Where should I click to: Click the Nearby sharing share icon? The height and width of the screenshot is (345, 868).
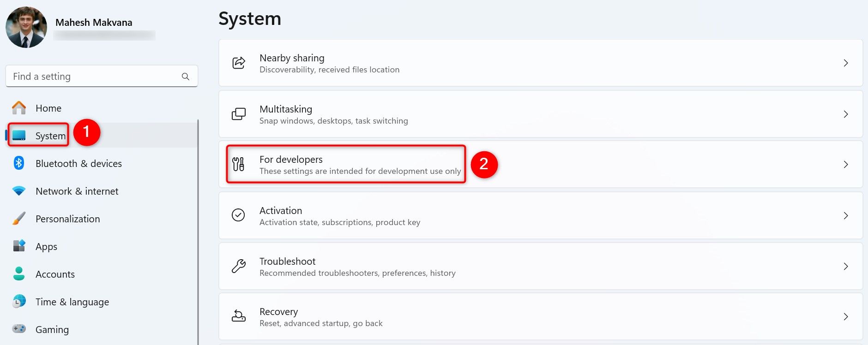tap(238, 63)
